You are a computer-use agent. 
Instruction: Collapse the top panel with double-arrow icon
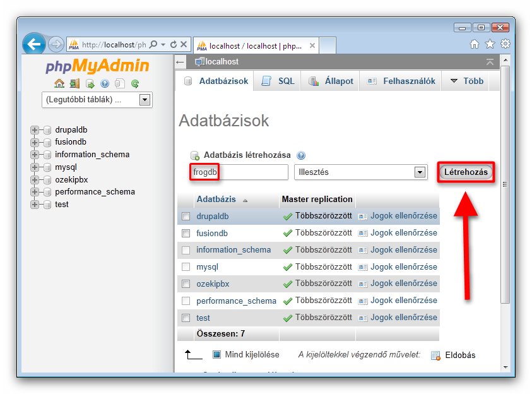tap(490, 62)
